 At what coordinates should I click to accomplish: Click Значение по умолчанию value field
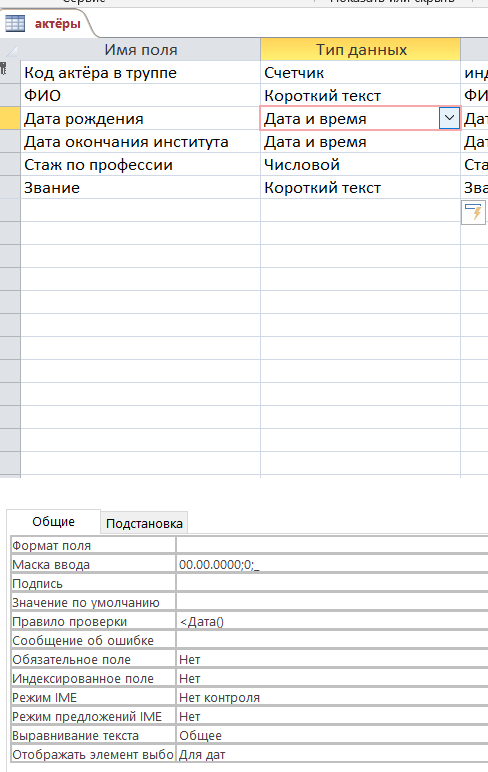[332, 603]
